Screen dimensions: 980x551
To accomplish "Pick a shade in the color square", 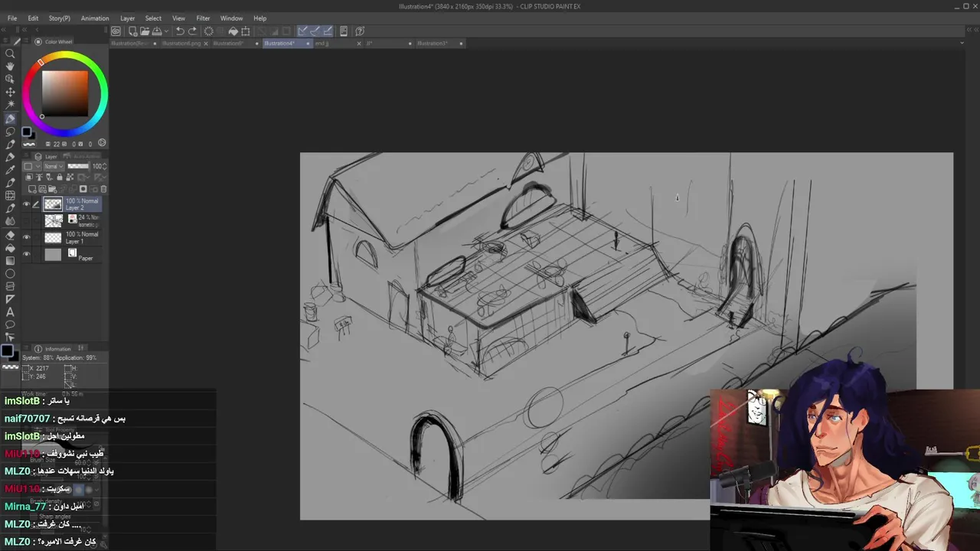I will pyautogui.click(x=64, y=93).
